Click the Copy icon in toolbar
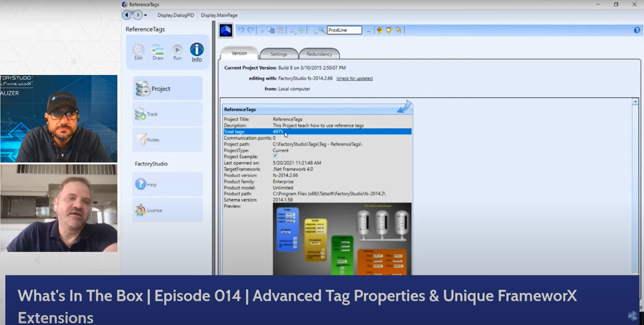This screenshot has width=644, height=325. (271, 30)
